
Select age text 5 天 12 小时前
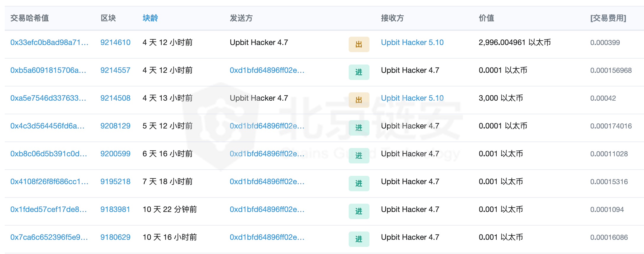pyautogui.click(x=168, y=126)
